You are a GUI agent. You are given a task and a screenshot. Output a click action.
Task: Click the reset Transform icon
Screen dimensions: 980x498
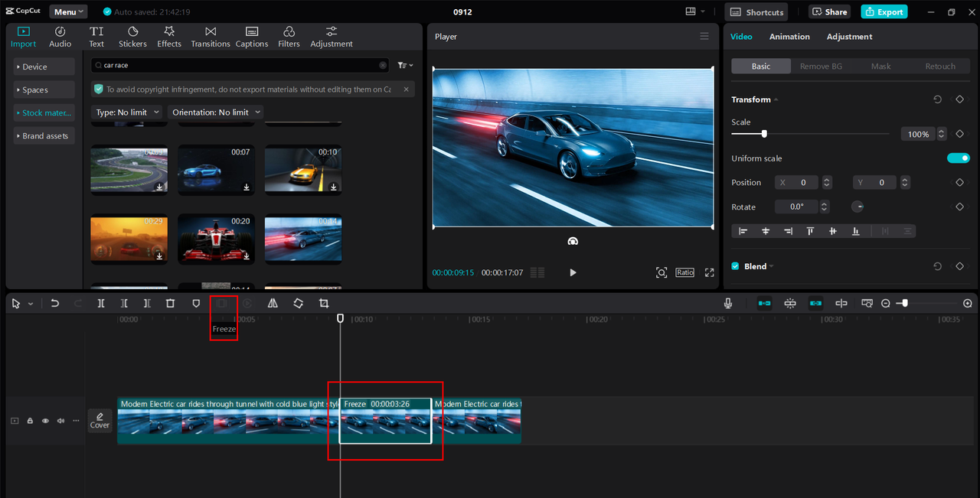[x=938, y=99]
